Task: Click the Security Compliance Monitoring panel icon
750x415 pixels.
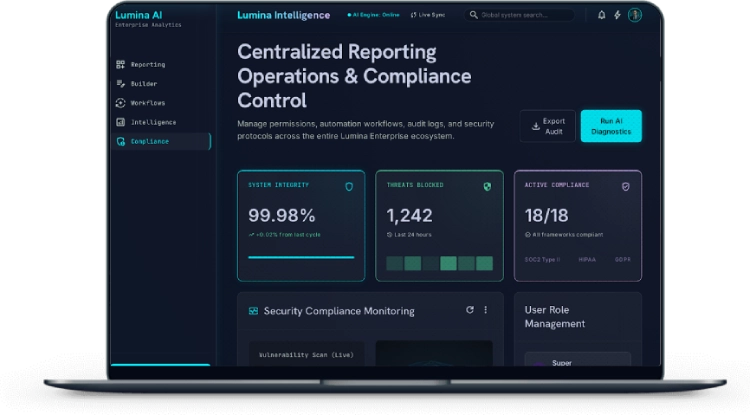Action: pyautogui.click(x=253, y=311)
